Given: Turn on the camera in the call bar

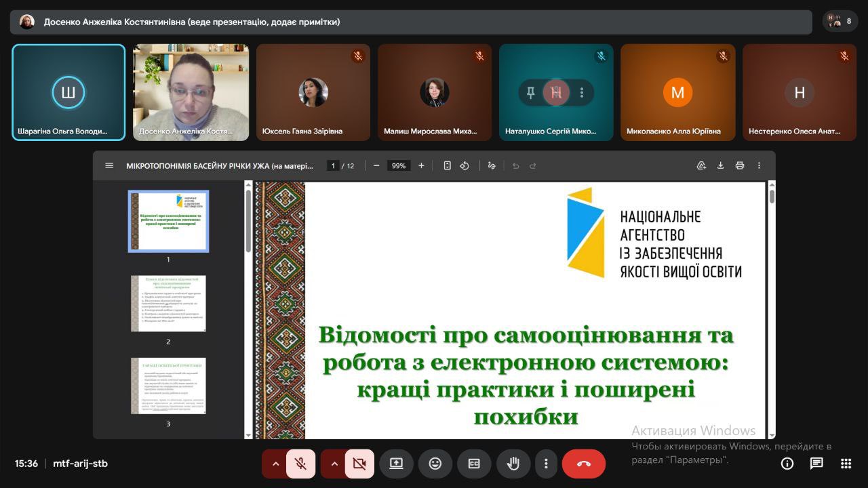Looking at the screenshot, I should tap(359, 464).
